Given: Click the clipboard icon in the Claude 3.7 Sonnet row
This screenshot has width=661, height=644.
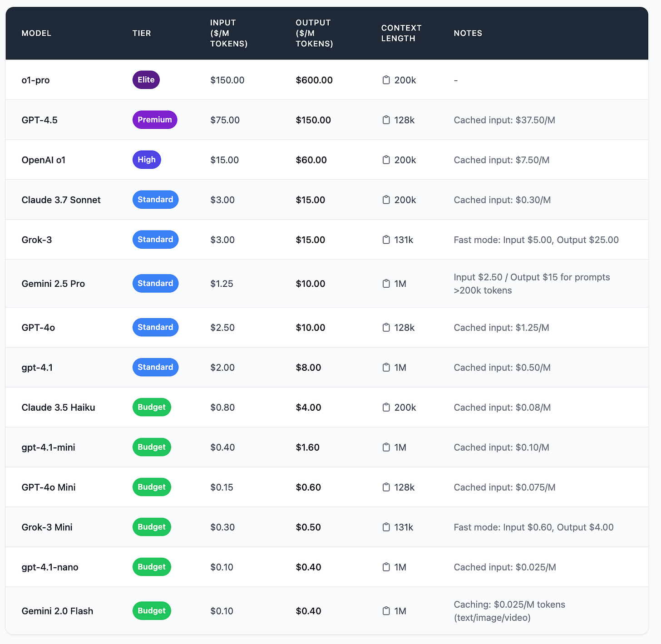Looking at the screenshot, I should coord(386,200).
